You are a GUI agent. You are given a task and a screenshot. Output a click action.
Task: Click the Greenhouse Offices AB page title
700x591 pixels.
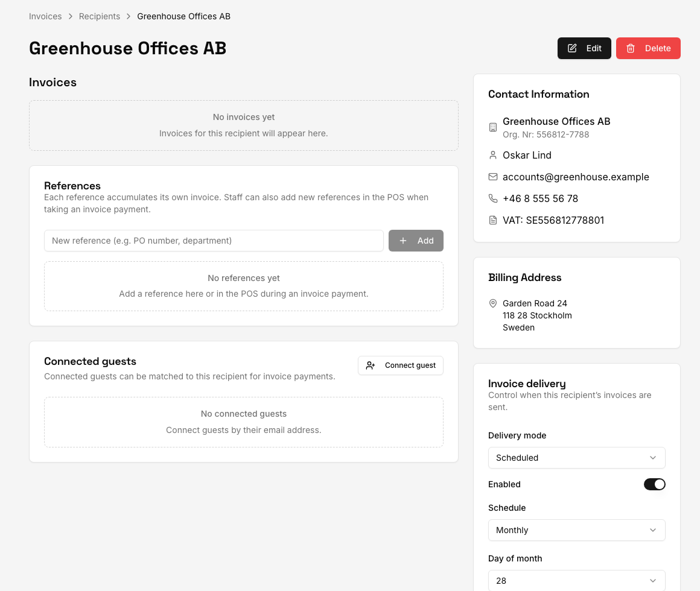(128, 48)
